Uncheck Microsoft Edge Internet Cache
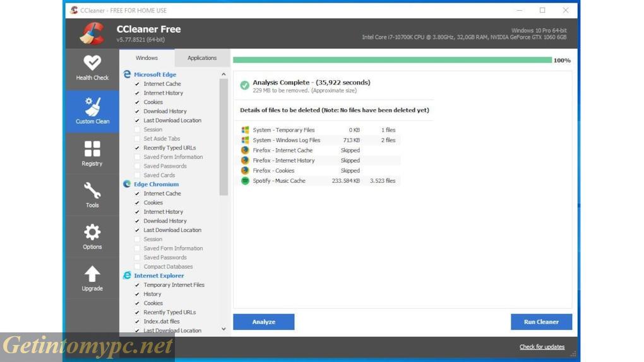644x362 pixels. [137, 84]
